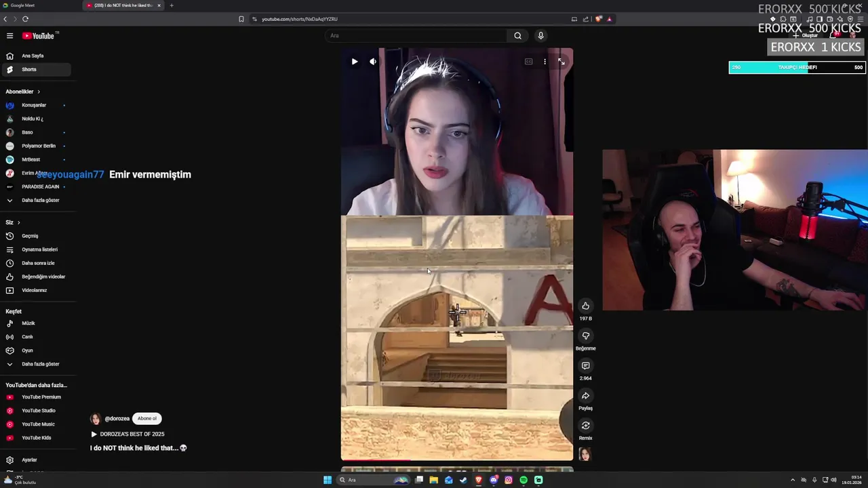Open Daha sonra izle list
868x488 pixels.
tap(35, 263)
